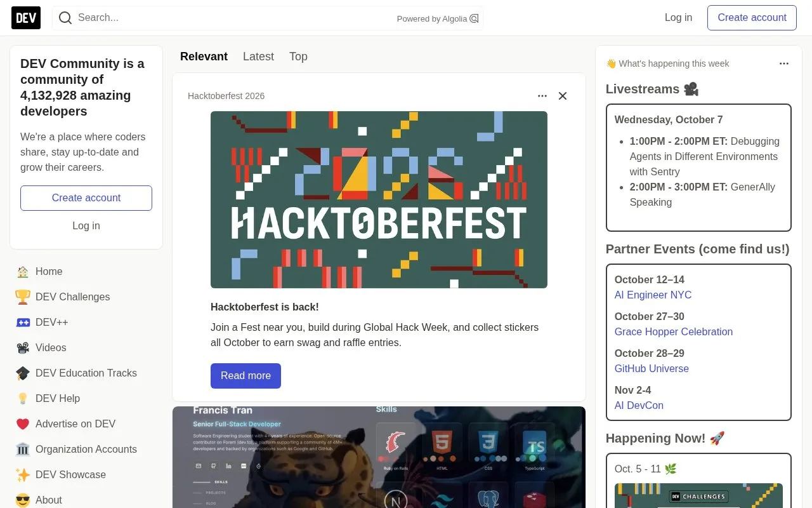Screen dimensions: 812x508
Task: Open the GitHub Universe link
Action: click(x=652, y=369)
